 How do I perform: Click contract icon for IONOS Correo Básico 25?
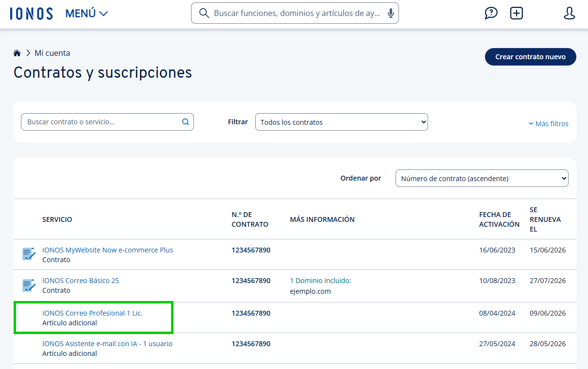click(x=29, y=285)
